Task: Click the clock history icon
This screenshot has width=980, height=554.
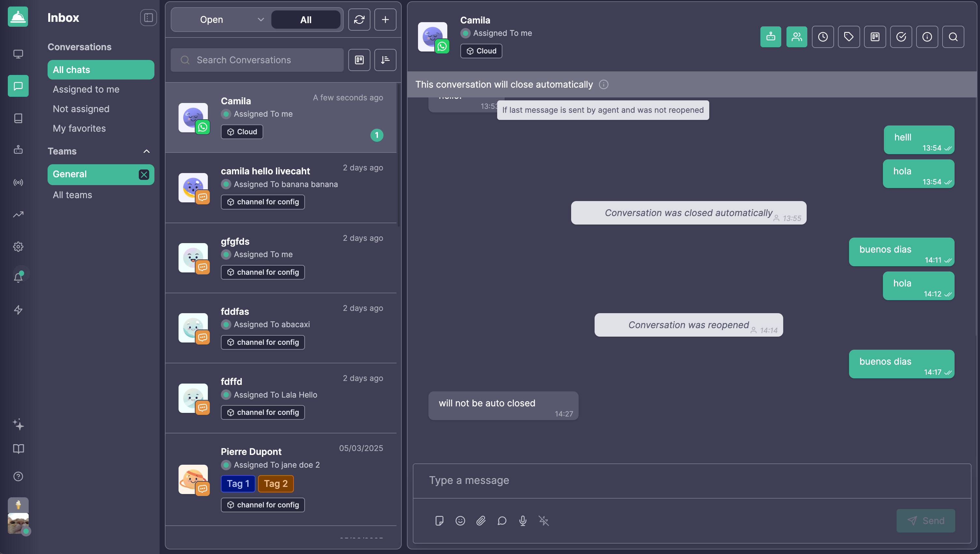Action: tap(823, 37)
